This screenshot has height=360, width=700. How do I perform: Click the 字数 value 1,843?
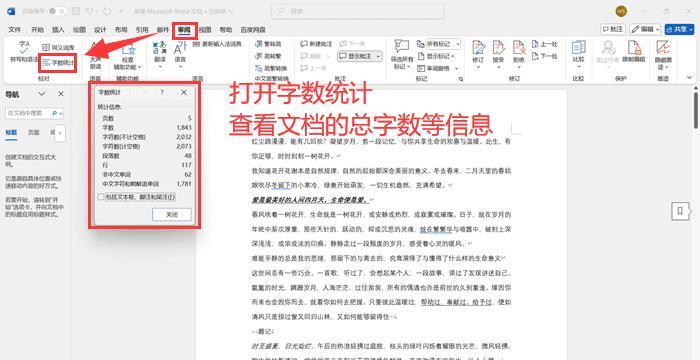[184, 128]
